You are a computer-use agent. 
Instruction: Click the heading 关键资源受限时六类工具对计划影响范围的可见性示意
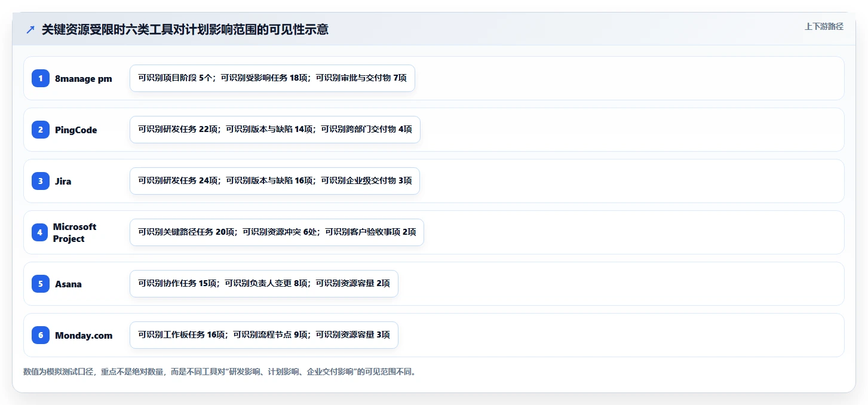click(x=185, y=29)
